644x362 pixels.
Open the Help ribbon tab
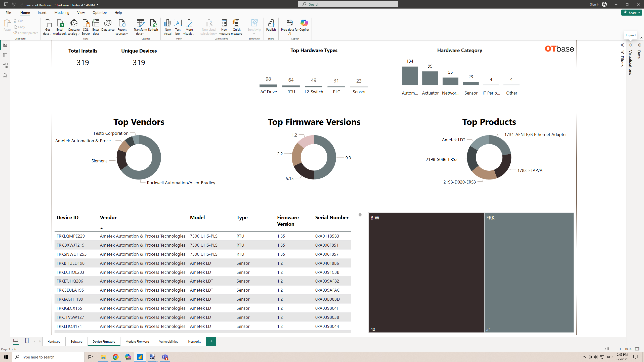coord(118,13)
